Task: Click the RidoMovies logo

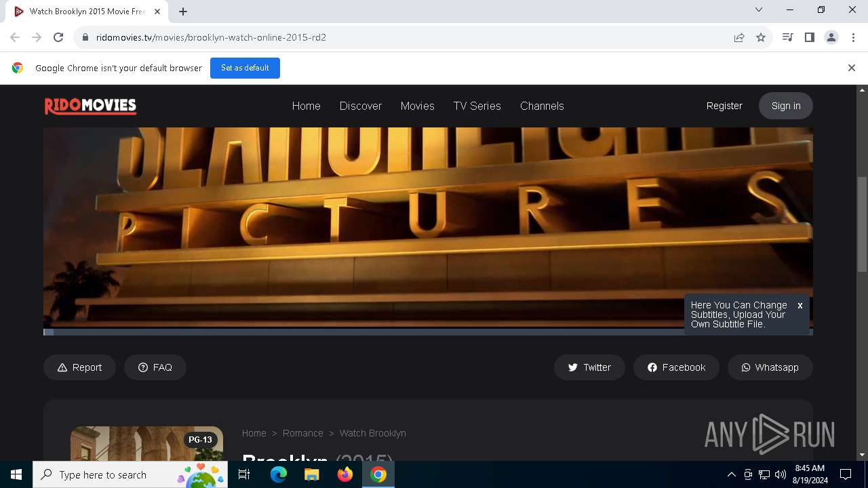Action: [90, 106]
